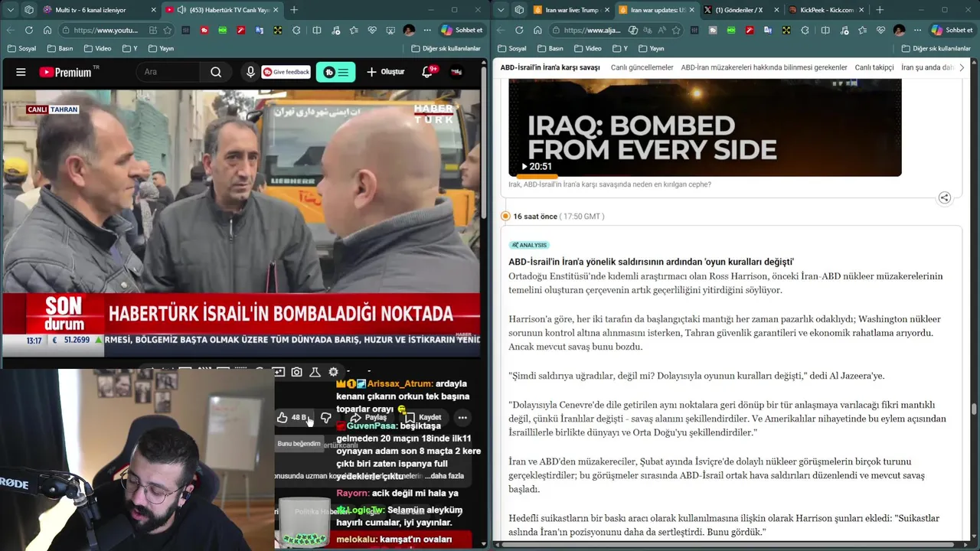Open 'Basın' bookmarks folder in left window
The width and height of the screenshot is (980, 551).
tap(60, 48)
